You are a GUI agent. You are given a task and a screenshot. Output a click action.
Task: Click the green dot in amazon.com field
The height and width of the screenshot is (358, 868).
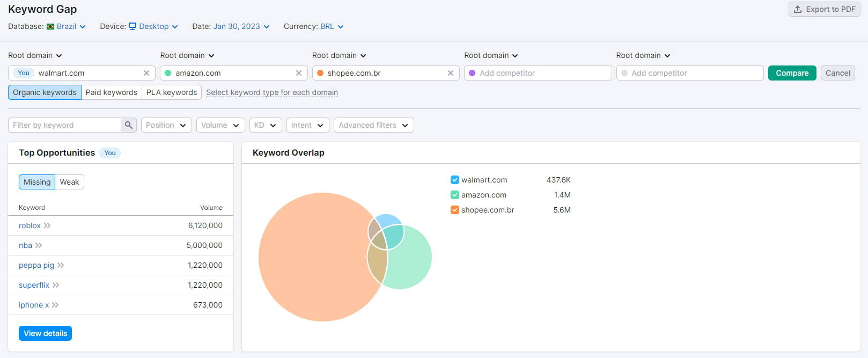(x=168, y=73)
